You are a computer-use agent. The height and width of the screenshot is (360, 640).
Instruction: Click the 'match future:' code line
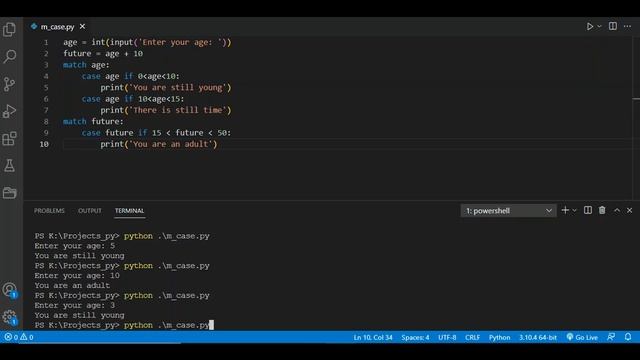tap(93, 121)
